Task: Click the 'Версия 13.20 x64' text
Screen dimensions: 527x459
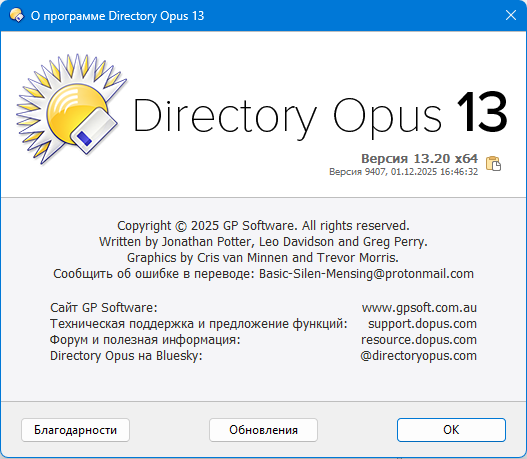Action: point(419,158)
